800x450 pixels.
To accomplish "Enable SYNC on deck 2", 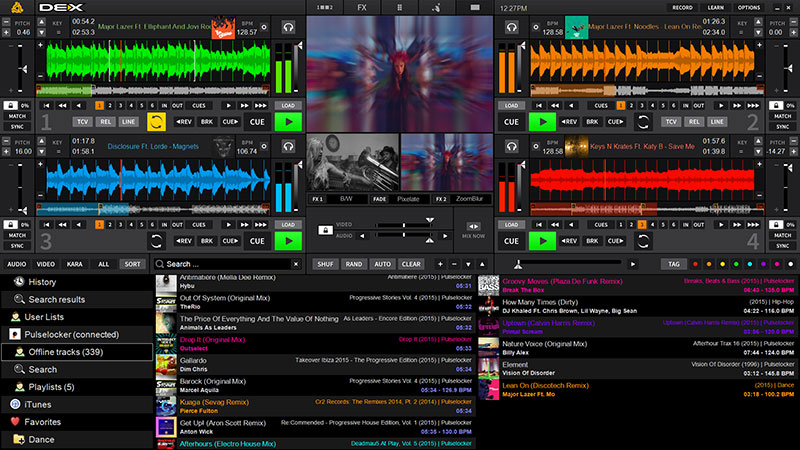I will coord(782,128).
